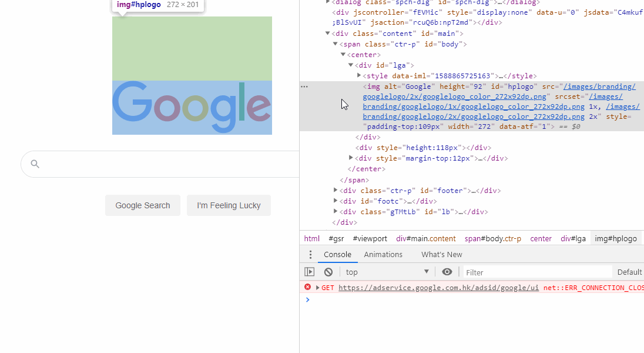The width and height of the screenshot is (644, 353).
Task: Select span#body.ctr-p breadcrumb
Action: [x=493, y=239]
